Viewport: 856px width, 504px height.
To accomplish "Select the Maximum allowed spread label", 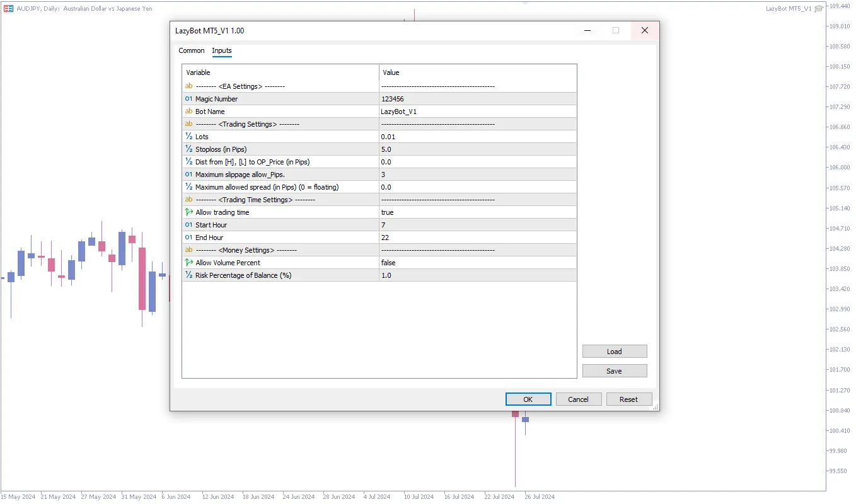I will [x=267, y=187].
